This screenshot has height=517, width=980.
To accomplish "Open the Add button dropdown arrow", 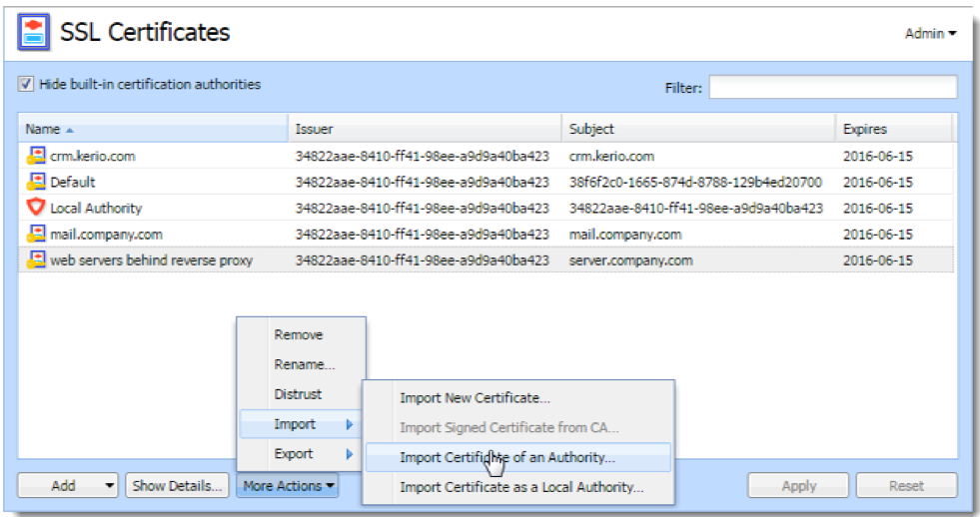I will 109,485.
